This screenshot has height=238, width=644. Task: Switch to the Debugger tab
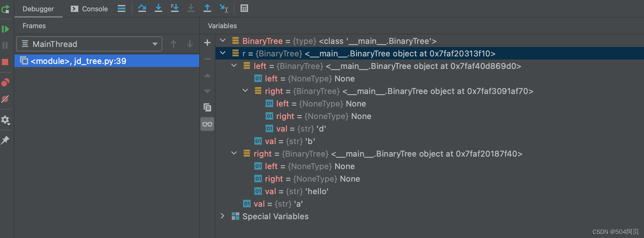(38, 9)
